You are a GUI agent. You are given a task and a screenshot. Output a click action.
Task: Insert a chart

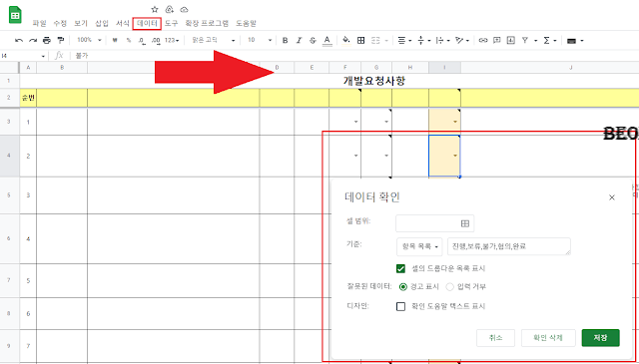pos(510,40)
